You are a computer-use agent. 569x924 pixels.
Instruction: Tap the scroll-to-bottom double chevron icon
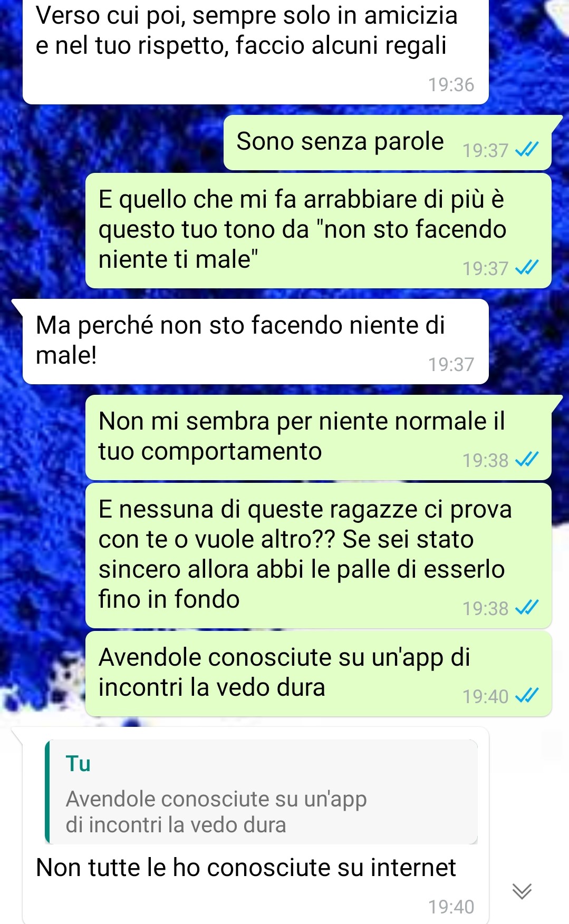(x=522, y=891)
